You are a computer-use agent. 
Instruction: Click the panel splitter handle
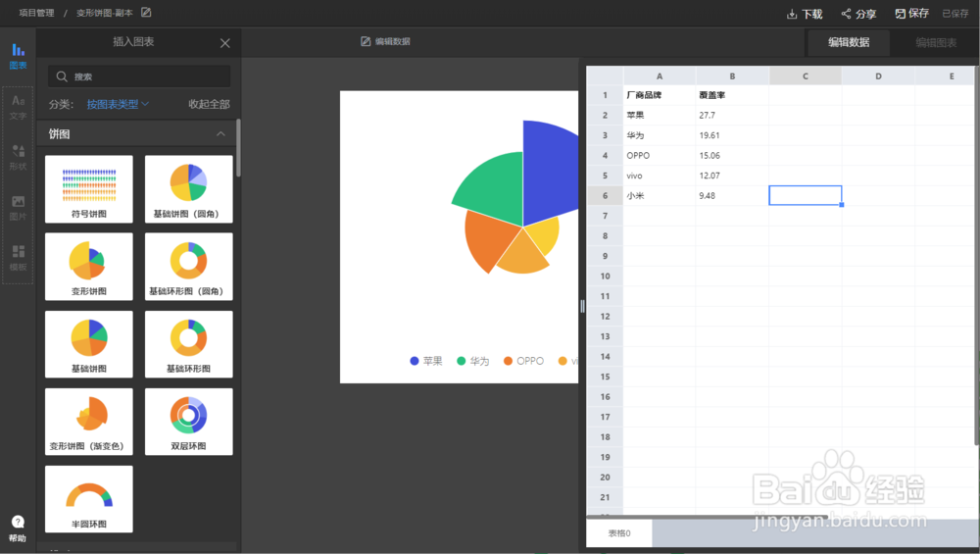pyautogui.click(x=582, y=306)
